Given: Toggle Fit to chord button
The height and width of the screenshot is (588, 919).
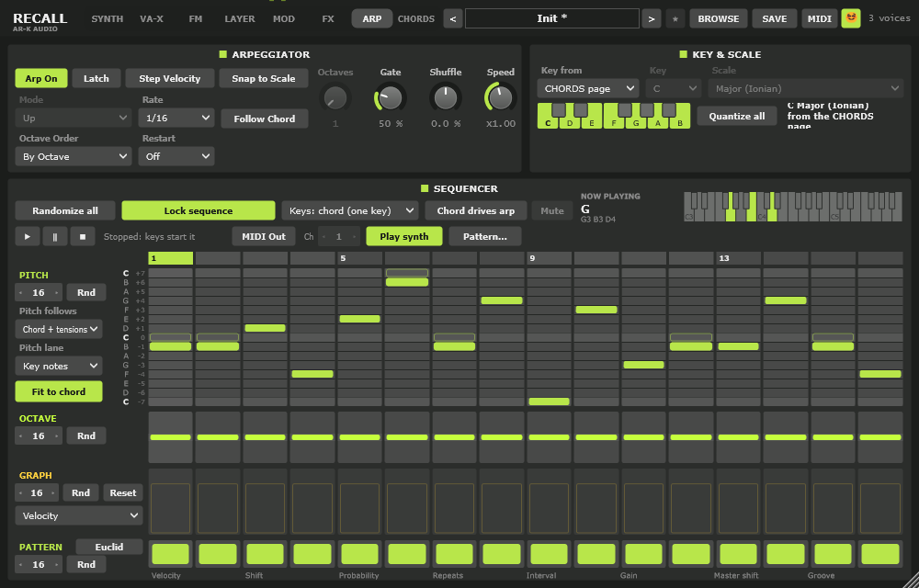Looking at the screenshot, I should pyautogui.click(x=59, y=391).
